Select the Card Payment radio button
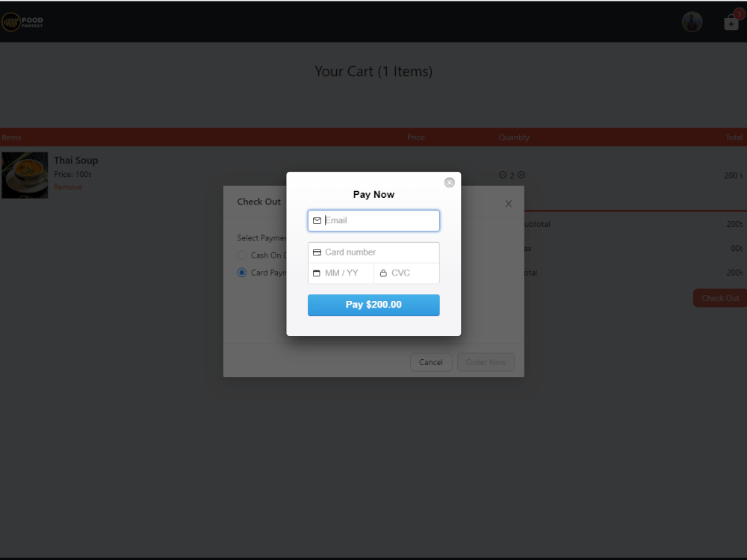Viewport: 747px width, 560px height. (242, 273)
